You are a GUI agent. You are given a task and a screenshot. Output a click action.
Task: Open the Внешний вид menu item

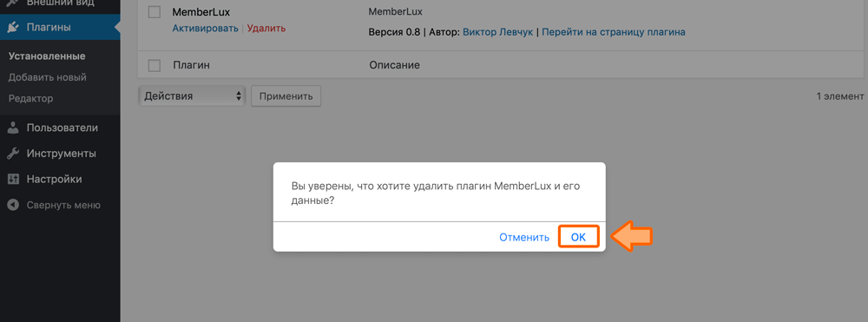pyautogui.click(x=60, y=3)
